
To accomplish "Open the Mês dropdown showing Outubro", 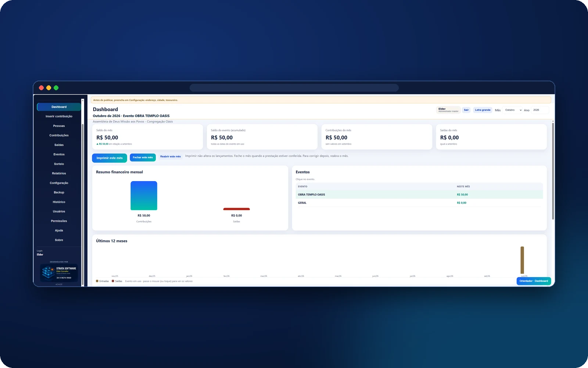I will coord(513,110).
